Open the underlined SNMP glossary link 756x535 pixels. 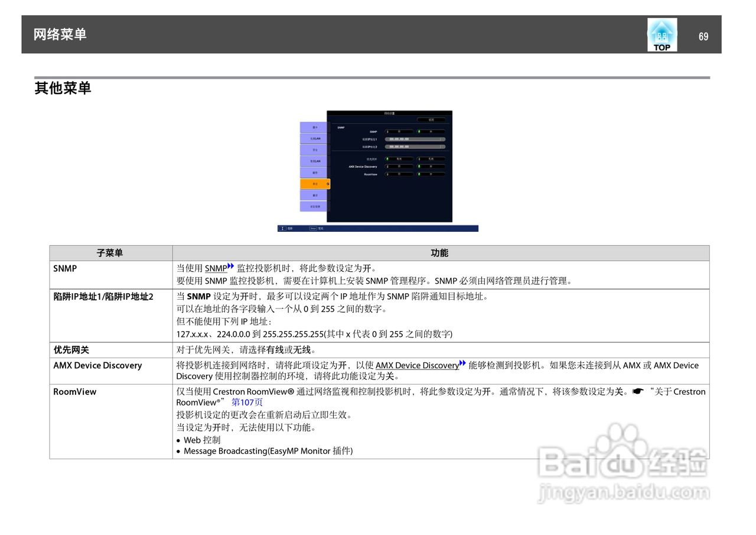pos(216,268)
